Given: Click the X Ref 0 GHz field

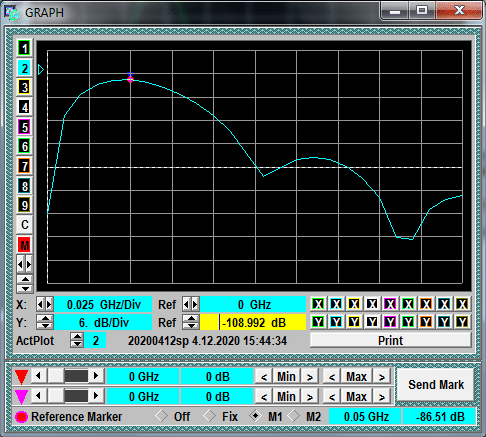Looking at the screenshot, I should (253, 304).
